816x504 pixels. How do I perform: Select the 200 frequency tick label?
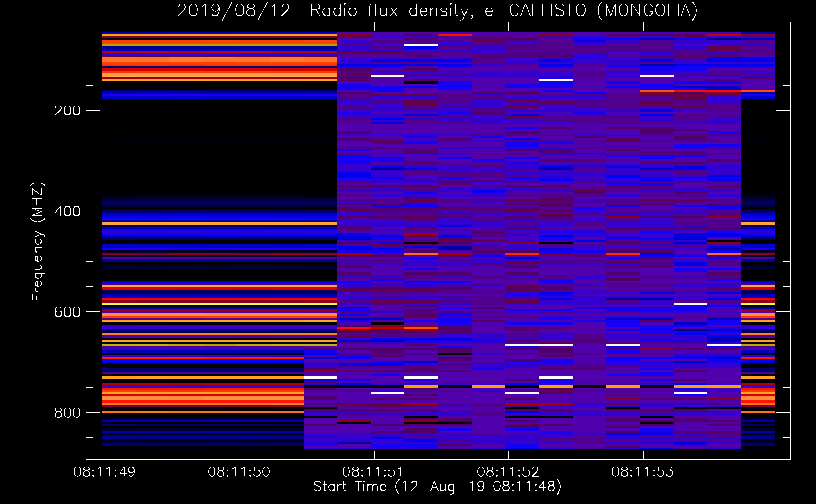point(68,111)
